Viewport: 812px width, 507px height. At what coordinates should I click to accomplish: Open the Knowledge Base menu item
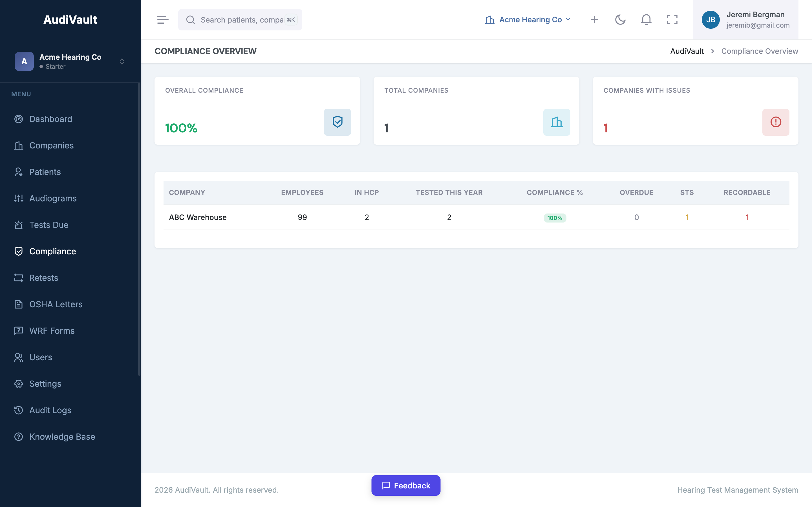(x=62, y=437)
